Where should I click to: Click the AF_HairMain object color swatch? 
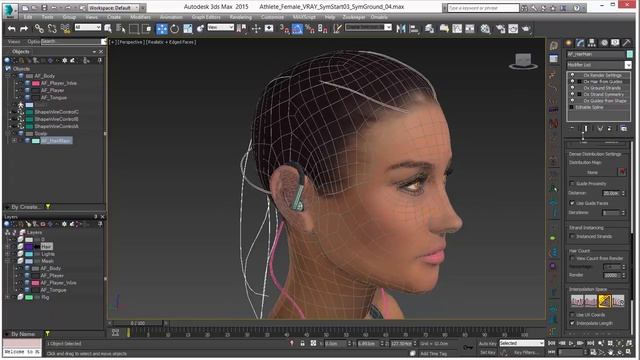coord(630,54)
